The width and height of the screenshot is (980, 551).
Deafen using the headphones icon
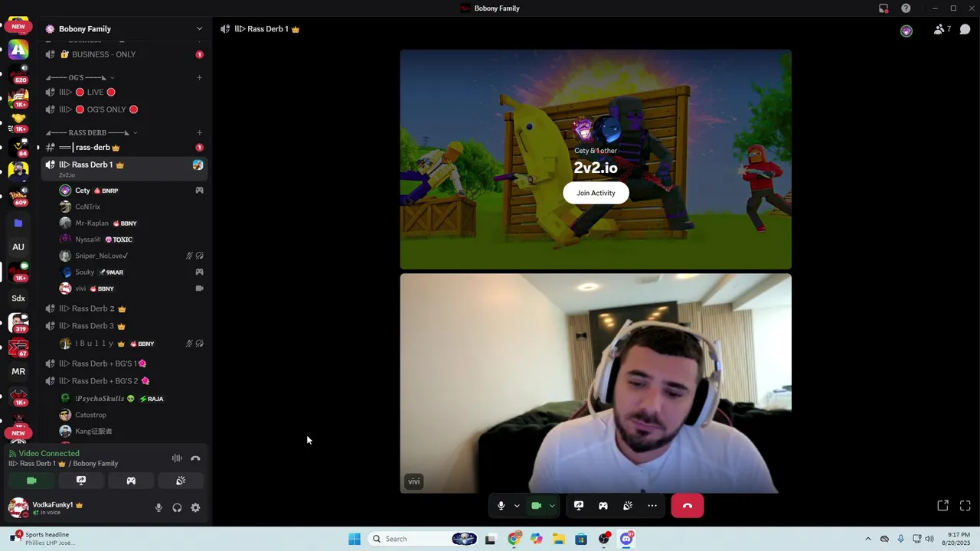coord(177,507)
